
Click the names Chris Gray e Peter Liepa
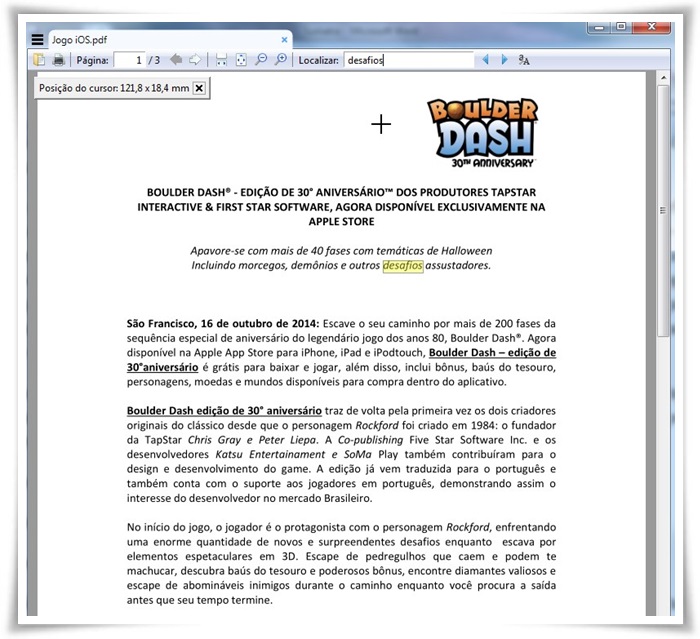[252, 440]
